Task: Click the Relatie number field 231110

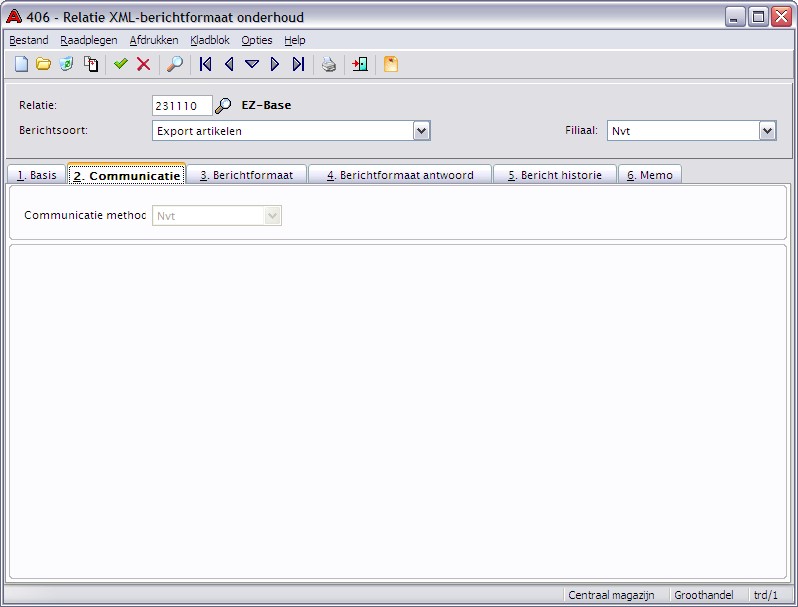Action: [182, 106]
